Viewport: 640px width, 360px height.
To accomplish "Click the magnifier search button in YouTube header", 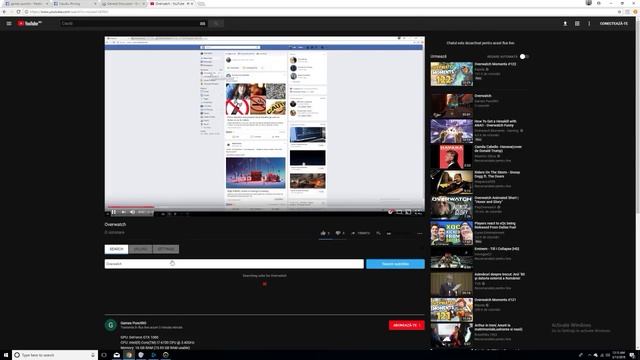I will [x=216, y=24].
